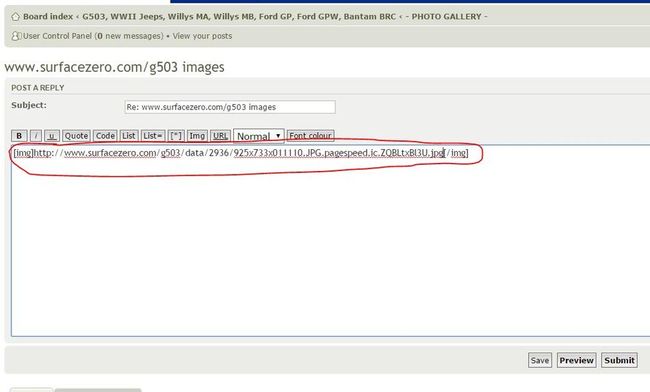Click the POST A REPLY heading text

tap(38, 88)
